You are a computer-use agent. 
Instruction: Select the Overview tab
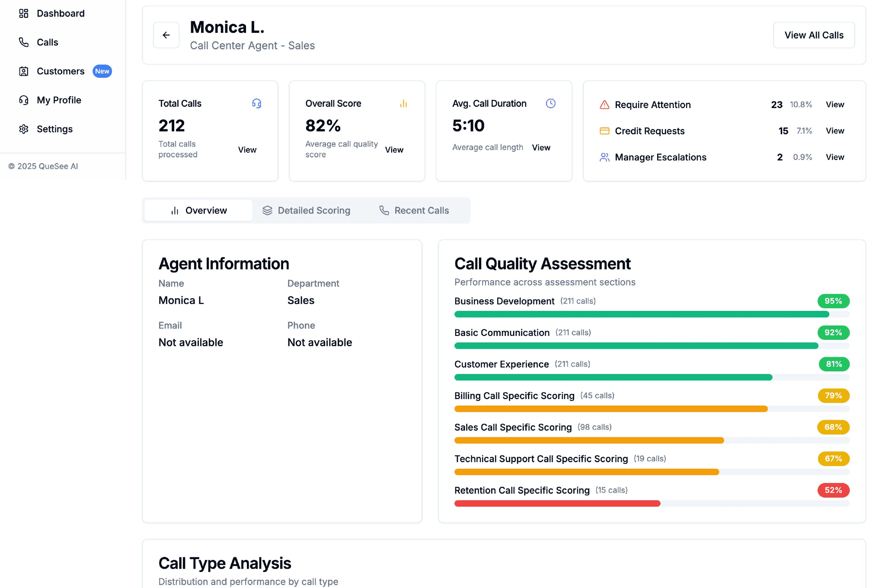pos(198,211)
